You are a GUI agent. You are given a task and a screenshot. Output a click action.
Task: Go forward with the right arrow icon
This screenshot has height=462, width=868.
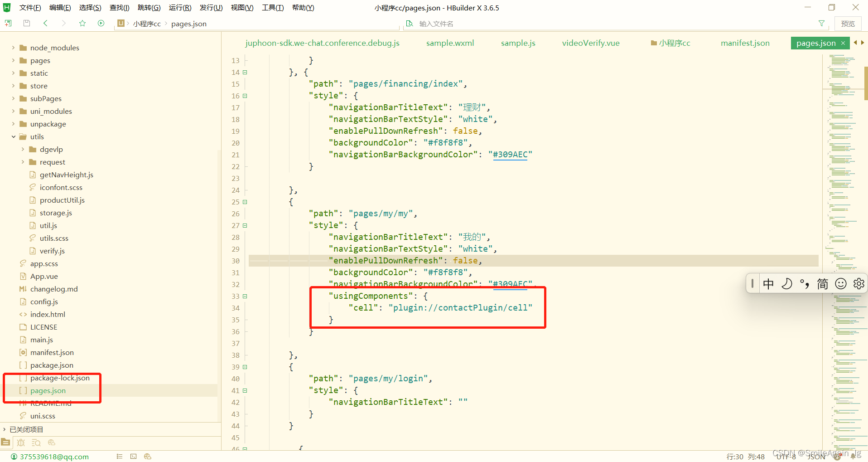(x=63, y=23)
